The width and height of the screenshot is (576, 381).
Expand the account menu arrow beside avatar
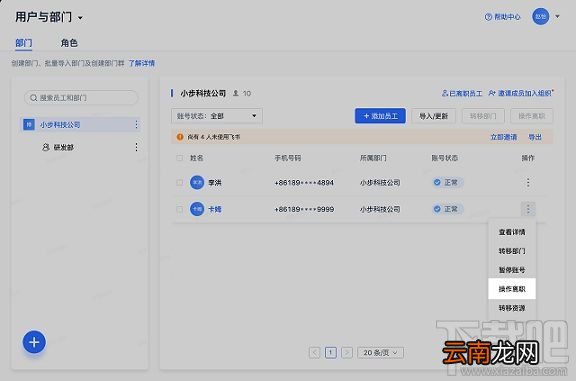click(x=557, y=17)
